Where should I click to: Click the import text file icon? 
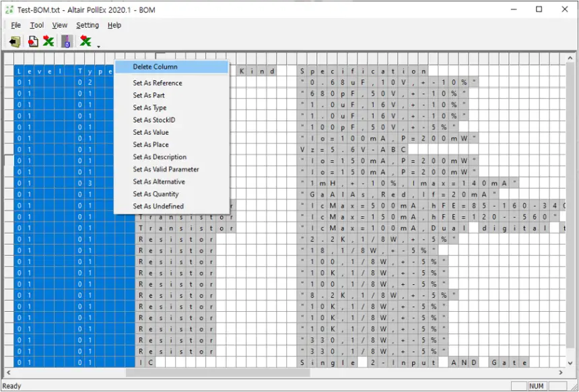pyautogui.click(x=33, y=41)
